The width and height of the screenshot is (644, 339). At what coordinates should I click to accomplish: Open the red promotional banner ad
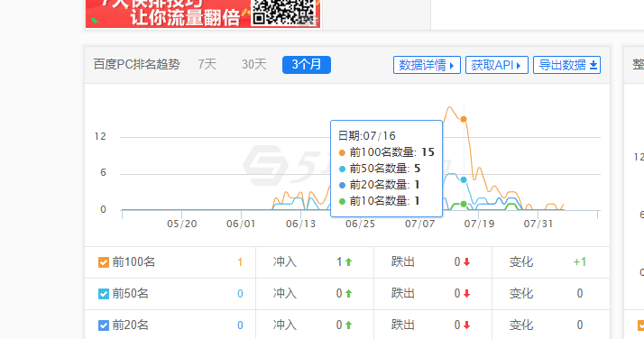[x=203, y=14]
